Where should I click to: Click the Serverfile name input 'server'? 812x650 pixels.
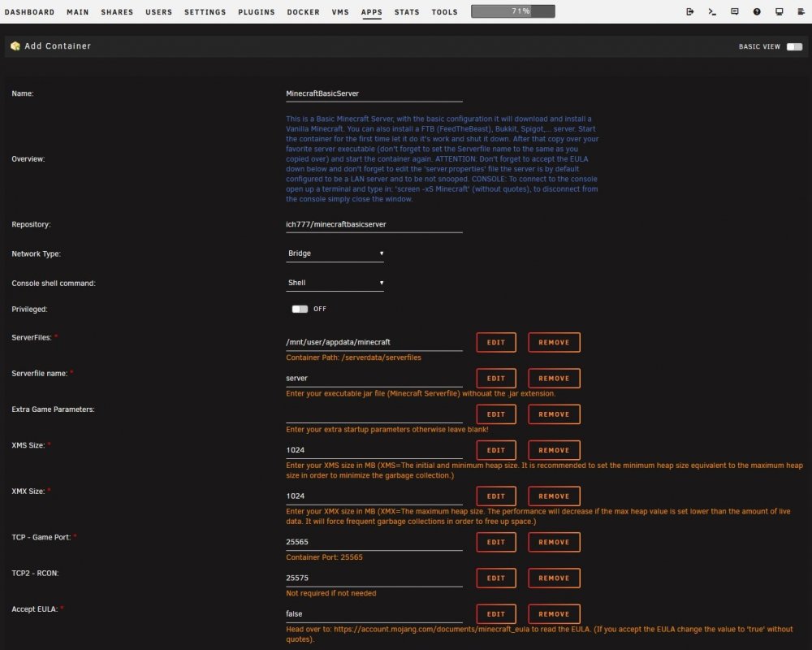(x=374, y=379)
